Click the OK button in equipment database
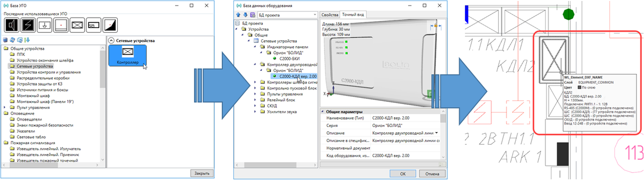Viewport: 644px width, 188px height. click(403, 173)
